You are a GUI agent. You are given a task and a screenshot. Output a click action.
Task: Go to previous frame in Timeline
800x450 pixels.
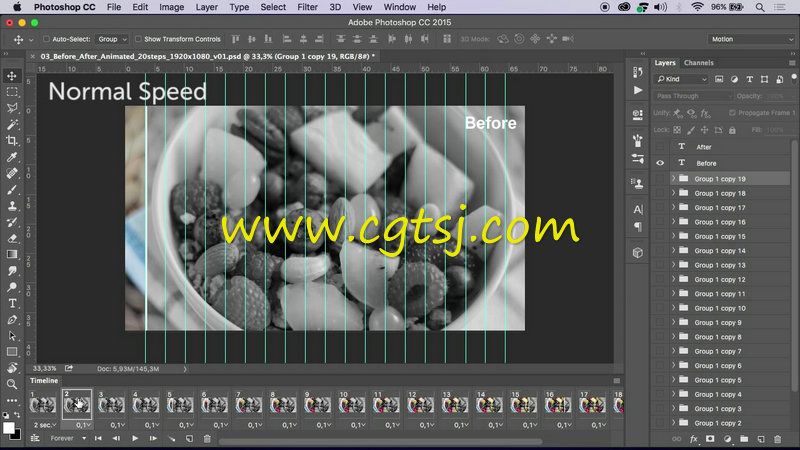click(x=116, y=438)
